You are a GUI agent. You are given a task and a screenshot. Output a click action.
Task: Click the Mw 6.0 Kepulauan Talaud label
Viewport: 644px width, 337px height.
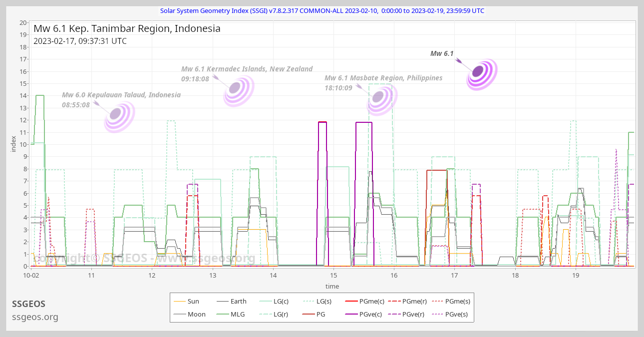[121, 95]
